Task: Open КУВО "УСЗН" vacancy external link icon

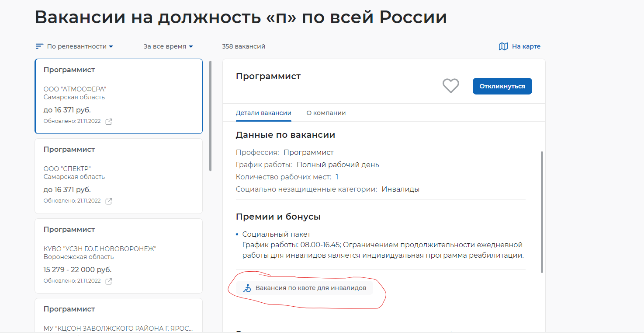Action: coord(109,281)
